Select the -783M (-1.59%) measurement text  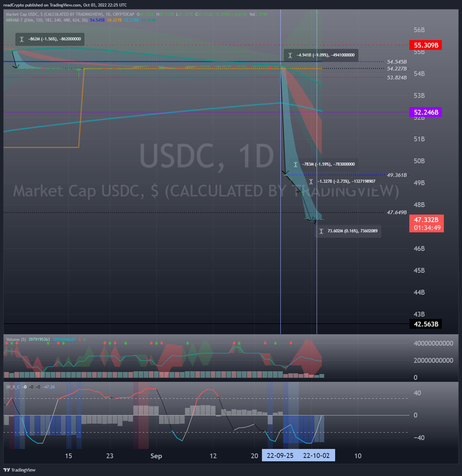[x=328, y=164]
